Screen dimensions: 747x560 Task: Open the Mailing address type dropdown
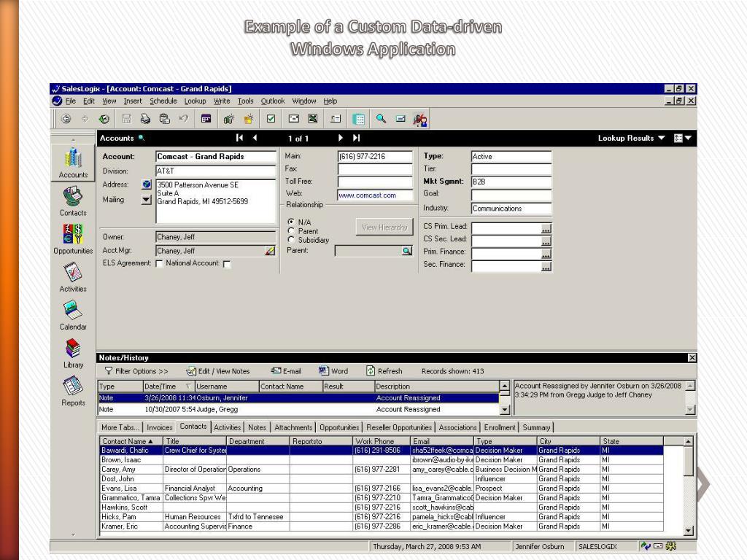146,200
